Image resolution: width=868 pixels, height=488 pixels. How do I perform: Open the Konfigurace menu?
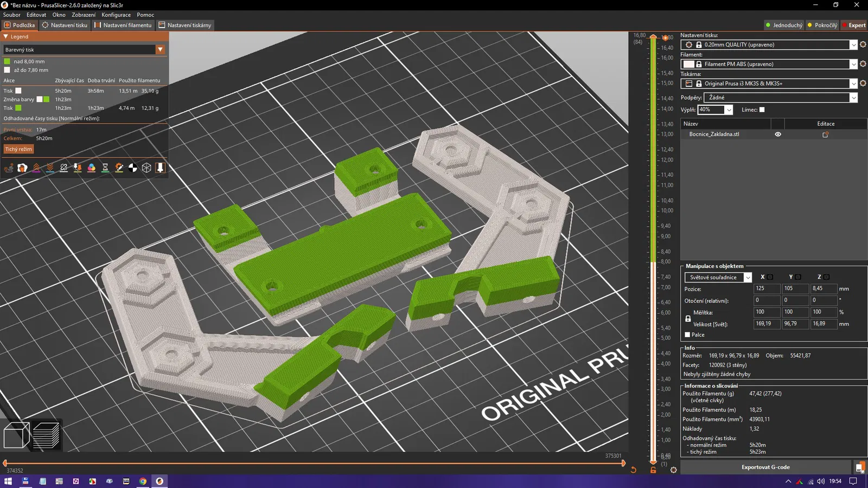coord(116,15)
